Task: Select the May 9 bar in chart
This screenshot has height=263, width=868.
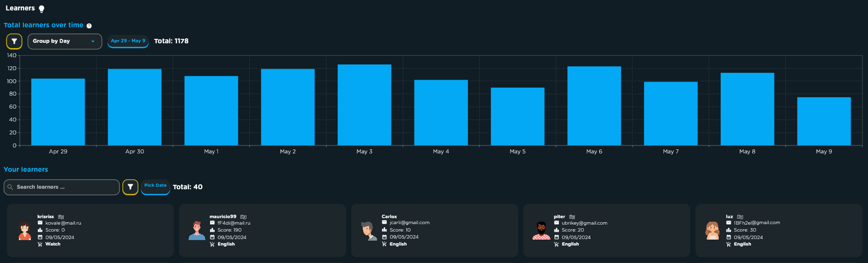Action: pyautogui.click(x=824, y=122)
